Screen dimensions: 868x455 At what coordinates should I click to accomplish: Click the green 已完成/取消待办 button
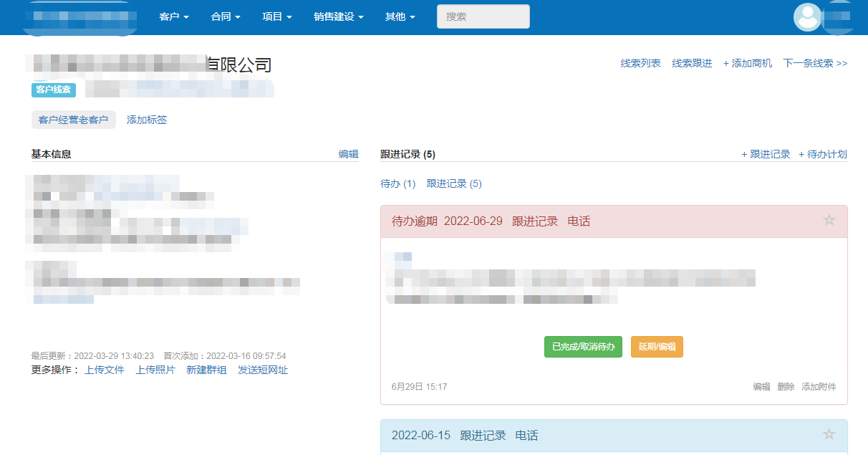583,347
